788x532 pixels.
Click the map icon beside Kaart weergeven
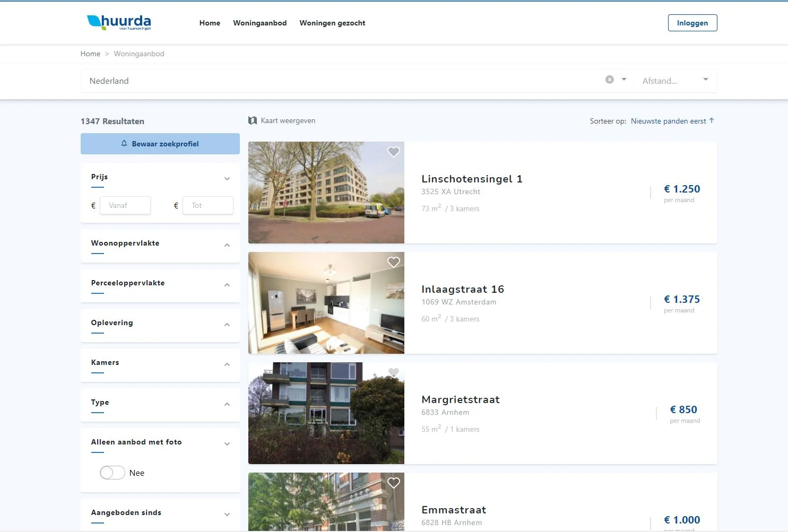click(253, 120)
